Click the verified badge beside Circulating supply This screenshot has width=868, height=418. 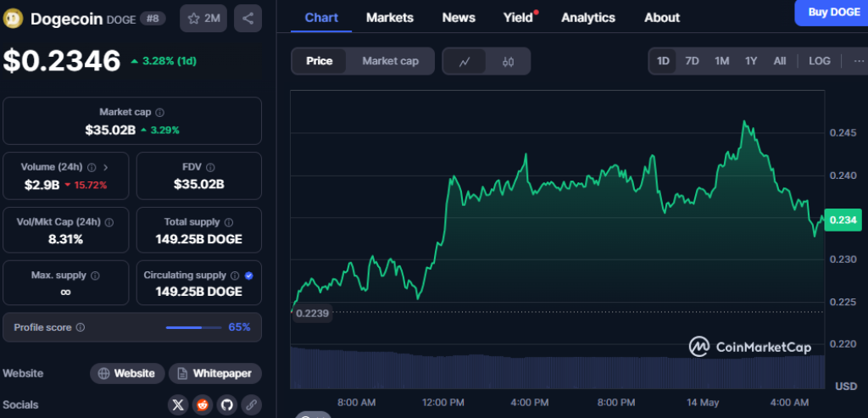[248, 276]
